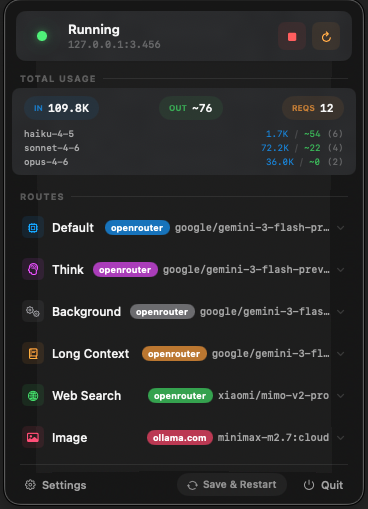
Task: Click the Image route label
Action: (69, 438)
